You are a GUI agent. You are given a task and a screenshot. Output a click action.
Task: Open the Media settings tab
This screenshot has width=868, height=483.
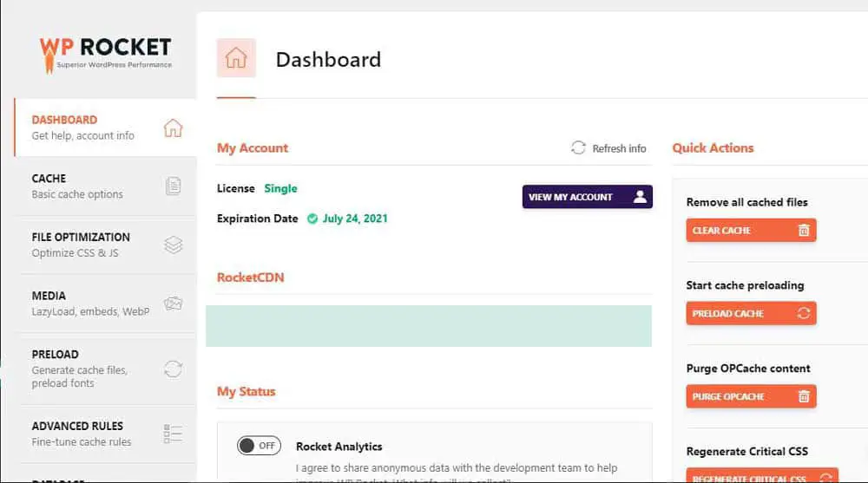pyautogui.click(x=106, y=304)
